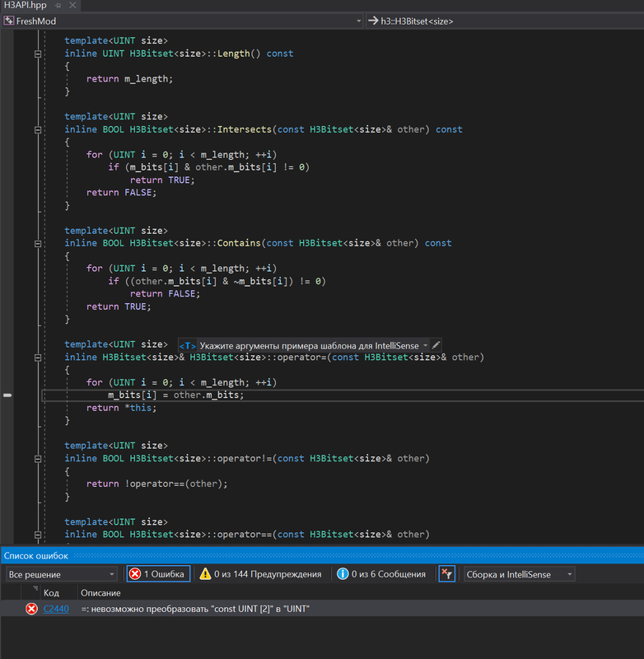Sort by the 'Код' column header
This screenshot has height=659, width=644.
51,593
